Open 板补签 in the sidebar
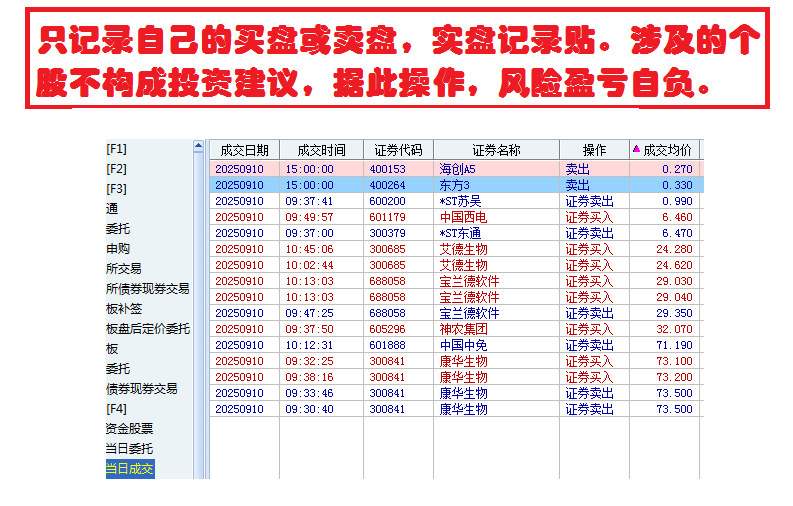 click(124, 309)
